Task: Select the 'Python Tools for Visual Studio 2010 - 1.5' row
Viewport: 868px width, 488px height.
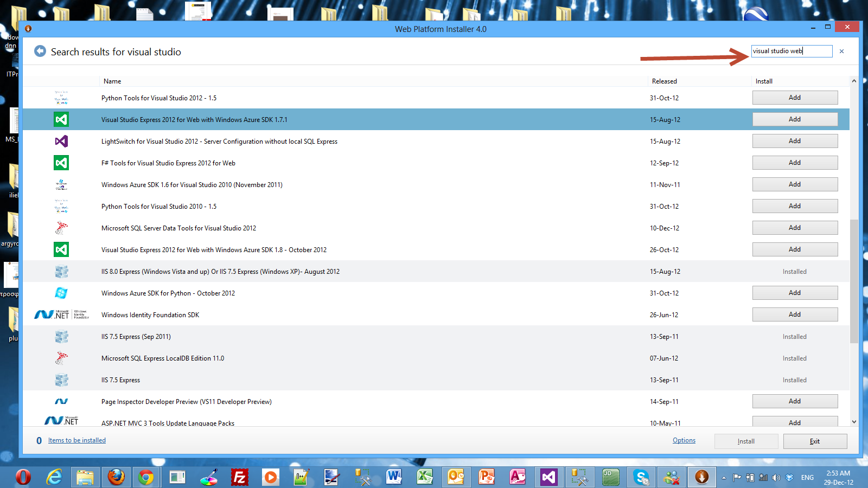Action: [x=436, y=206]
